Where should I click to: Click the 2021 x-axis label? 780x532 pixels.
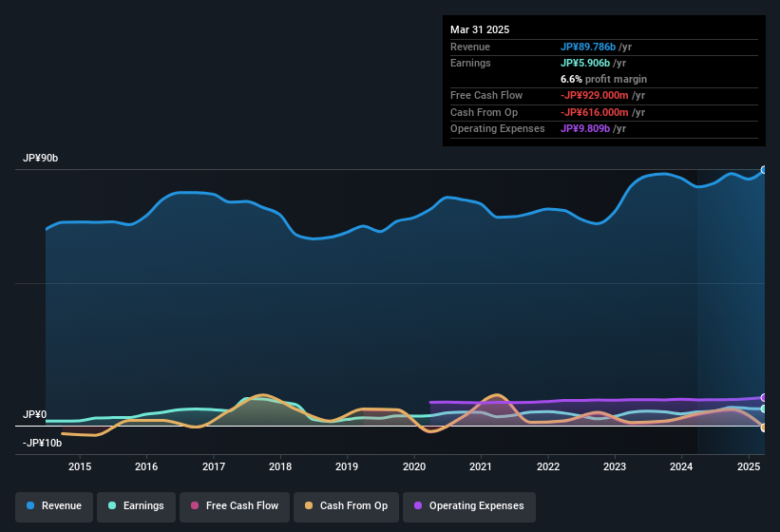tap(481, 466)
